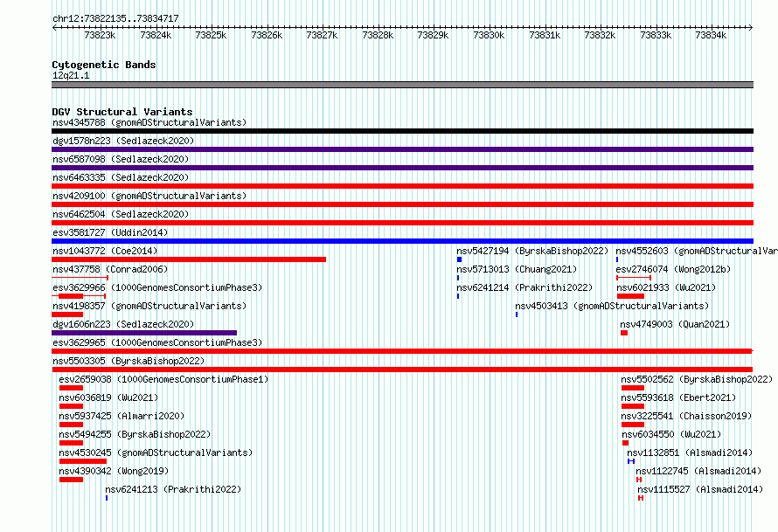
Task: Select the nsv5494255 ByrskaBishop2022 label
Action: click(x=135, y=434)
